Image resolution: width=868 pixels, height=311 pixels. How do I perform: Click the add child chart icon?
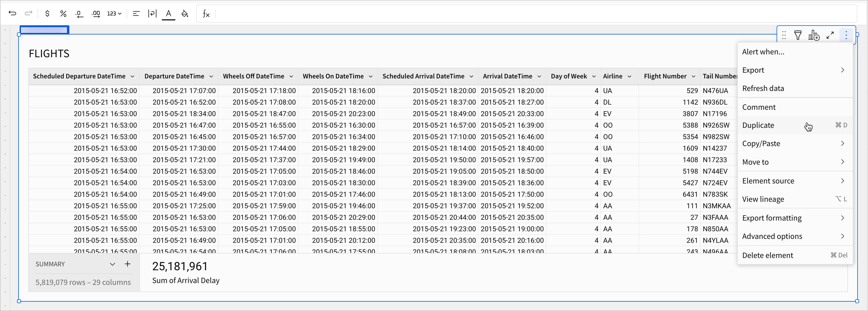click(x=814, y=35)
